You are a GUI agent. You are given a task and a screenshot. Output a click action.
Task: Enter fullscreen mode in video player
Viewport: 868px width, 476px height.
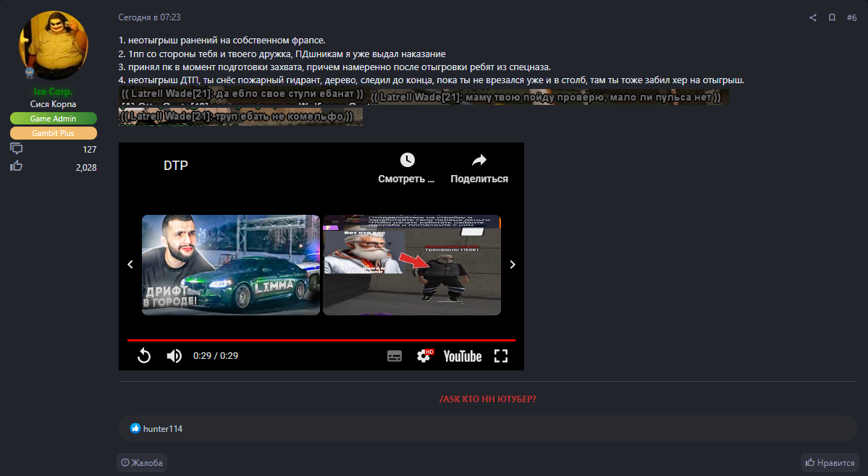point(501,355)
